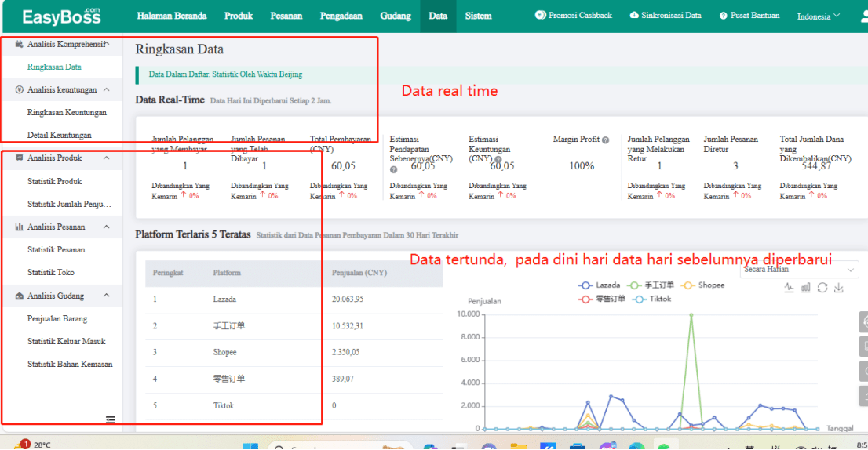868x450 pixels.
Task: Collapse the Analisis Gudang group
Action: coord(107,296)
